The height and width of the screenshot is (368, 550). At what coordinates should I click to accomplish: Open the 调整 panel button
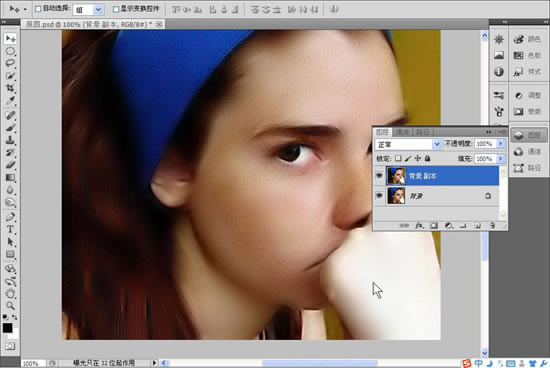click(x=528, y=95)
